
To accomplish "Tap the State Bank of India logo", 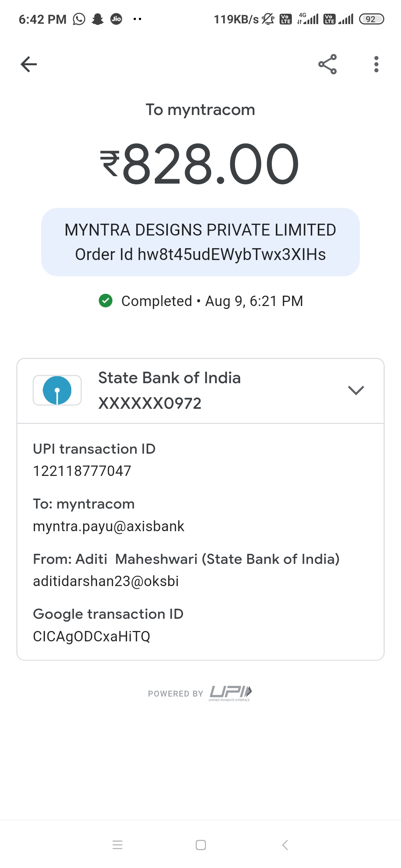I will (57, 390).
